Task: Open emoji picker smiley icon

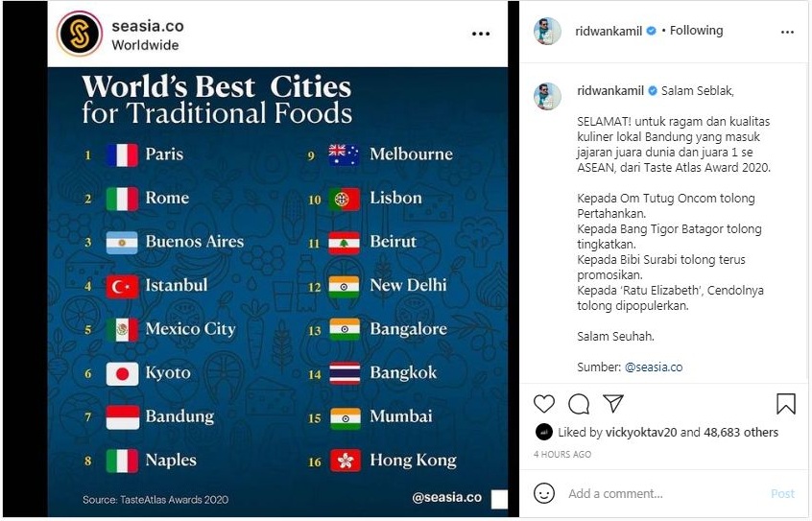Action: point(544,493)
